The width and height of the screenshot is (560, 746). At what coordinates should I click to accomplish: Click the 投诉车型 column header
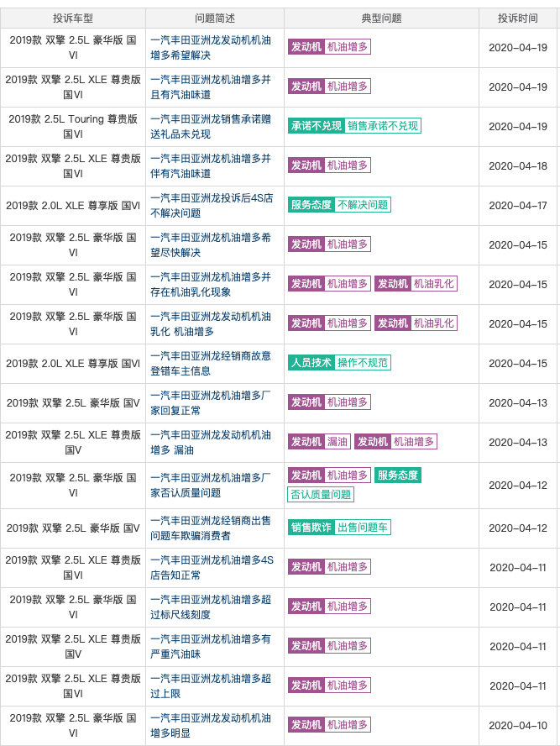(x=73, y=18)
